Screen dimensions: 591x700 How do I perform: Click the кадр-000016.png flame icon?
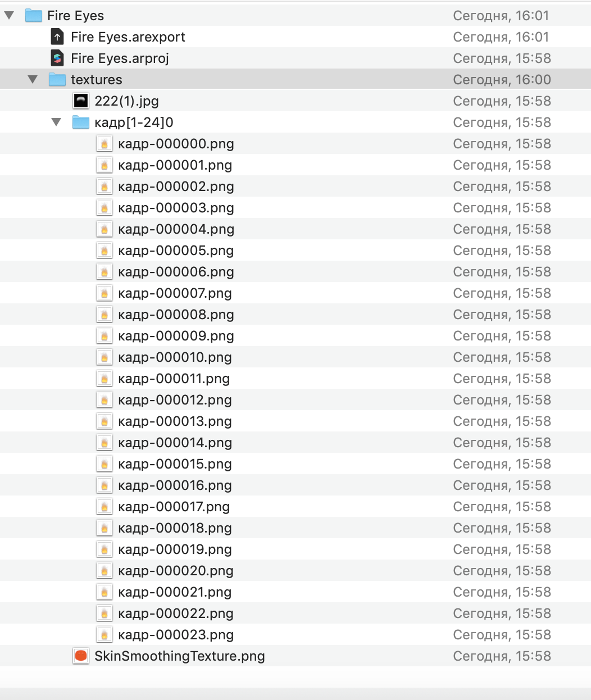pos(104,485)
